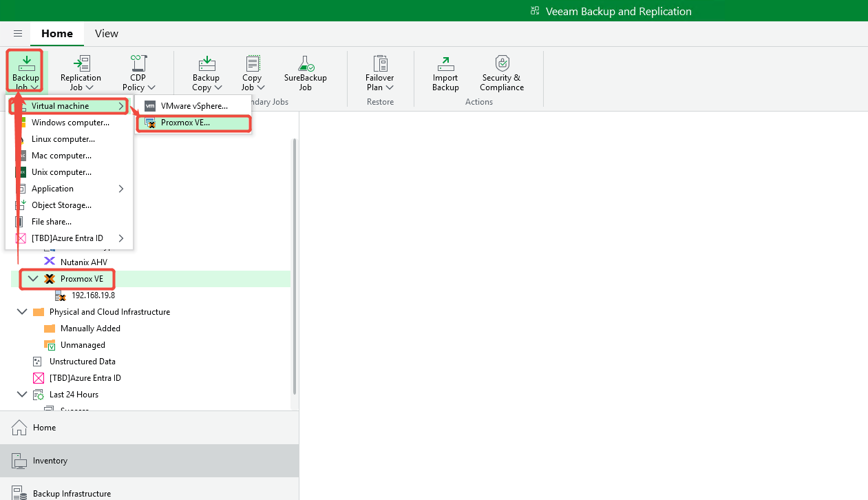
Task: Click the Proxmox VE orange X icon
Action: [50, 279]
